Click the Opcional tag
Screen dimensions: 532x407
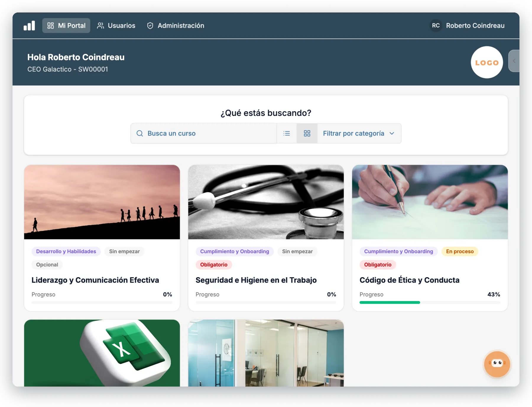pyautogui.click(x=47, y=265)
